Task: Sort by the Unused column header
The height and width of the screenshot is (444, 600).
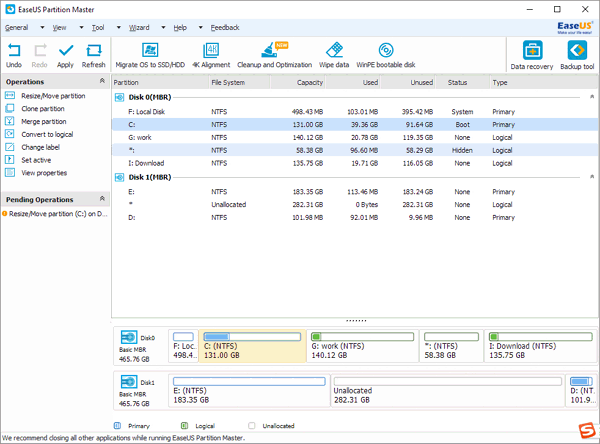Action: [408, 82]
